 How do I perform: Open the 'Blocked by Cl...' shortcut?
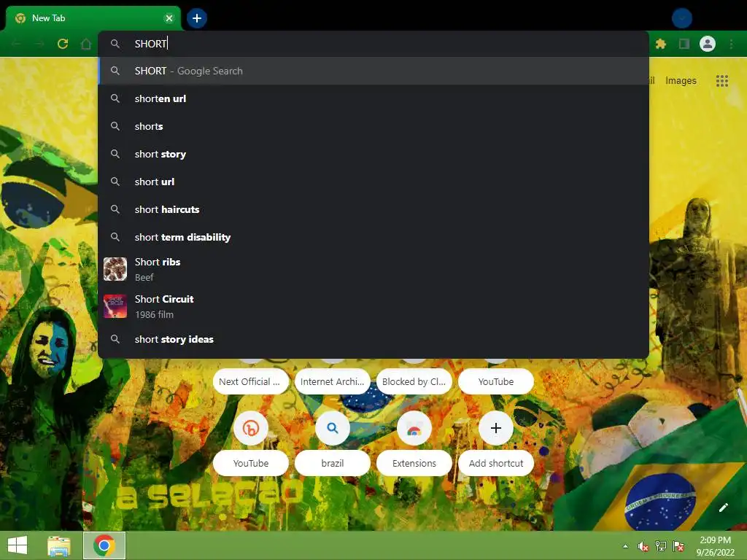tap(414, 381)
